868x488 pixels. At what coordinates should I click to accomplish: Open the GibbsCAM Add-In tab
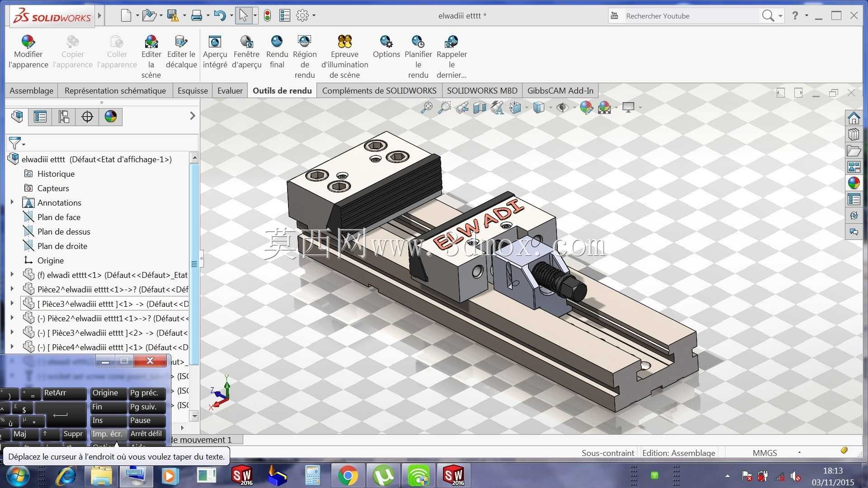tap(560, 90)
